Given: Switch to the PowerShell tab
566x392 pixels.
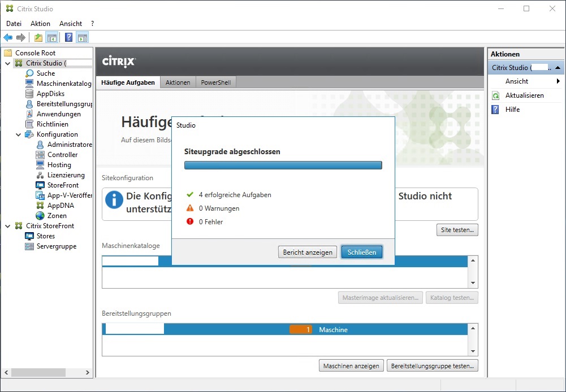Looking at the screenshot, I should point(215,82).
